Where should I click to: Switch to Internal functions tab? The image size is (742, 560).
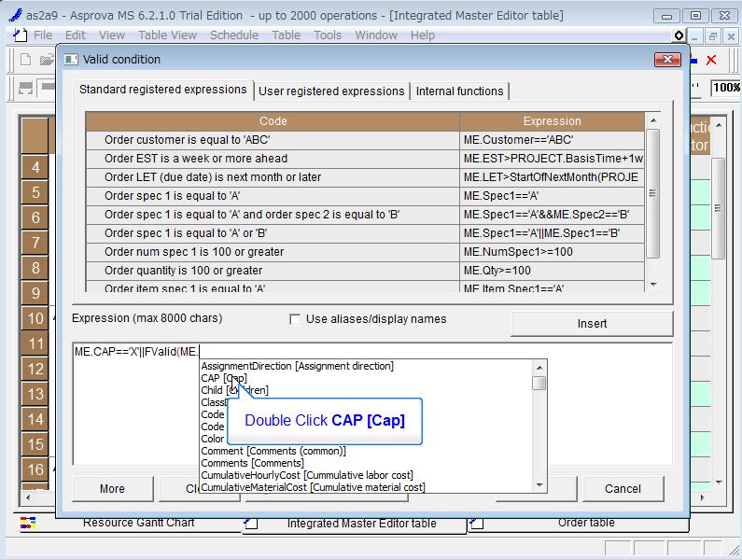(459, 91)
